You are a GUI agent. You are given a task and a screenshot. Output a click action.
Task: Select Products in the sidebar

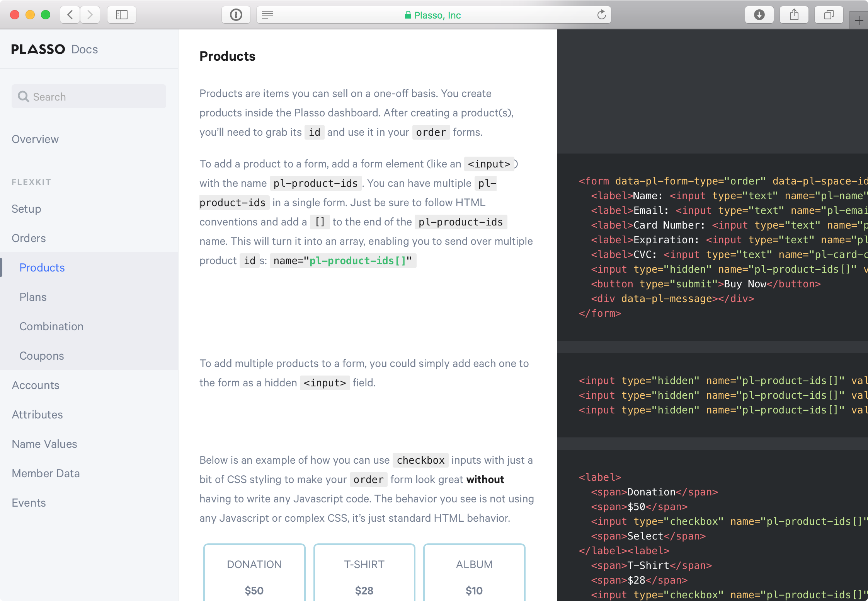pos(42,268)
